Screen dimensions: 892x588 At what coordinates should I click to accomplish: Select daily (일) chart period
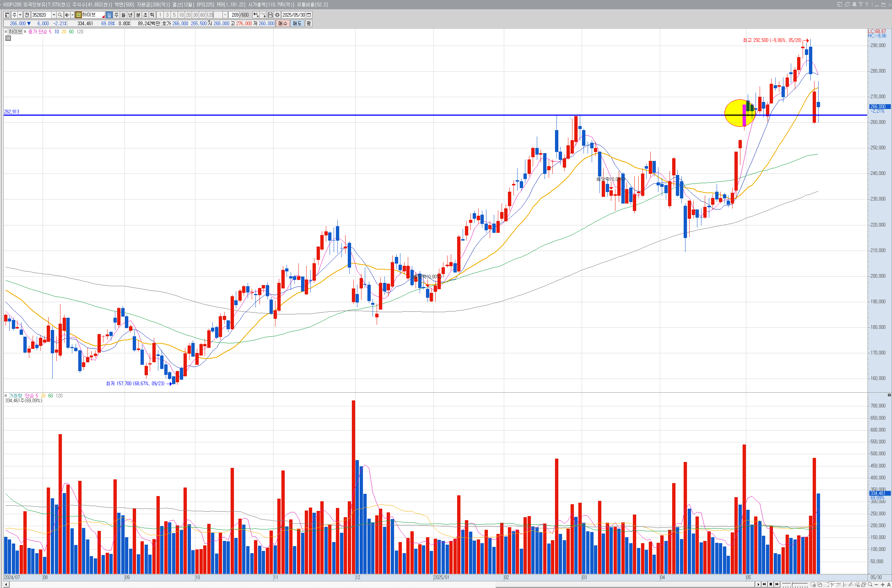pyautogui.click(x=109, y=15)
